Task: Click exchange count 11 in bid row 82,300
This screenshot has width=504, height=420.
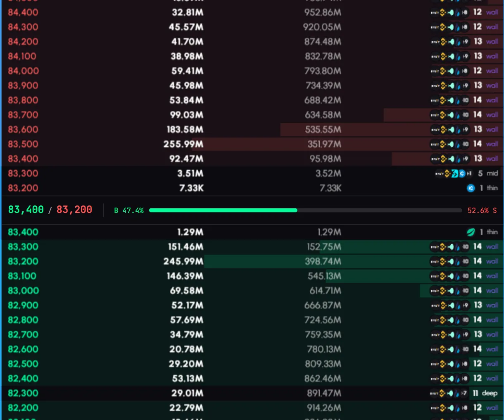Action: 475,393
